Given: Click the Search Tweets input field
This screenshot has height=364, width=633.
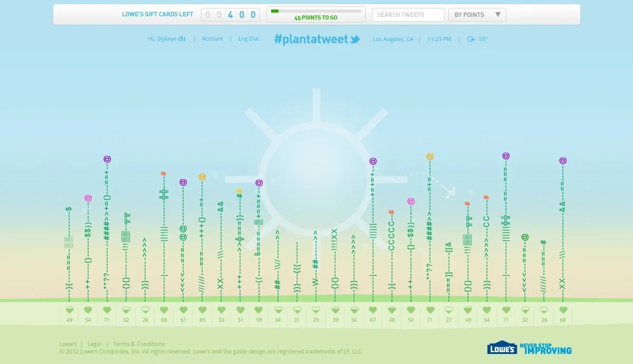Looking at the screenshot, I should [408, 15].
